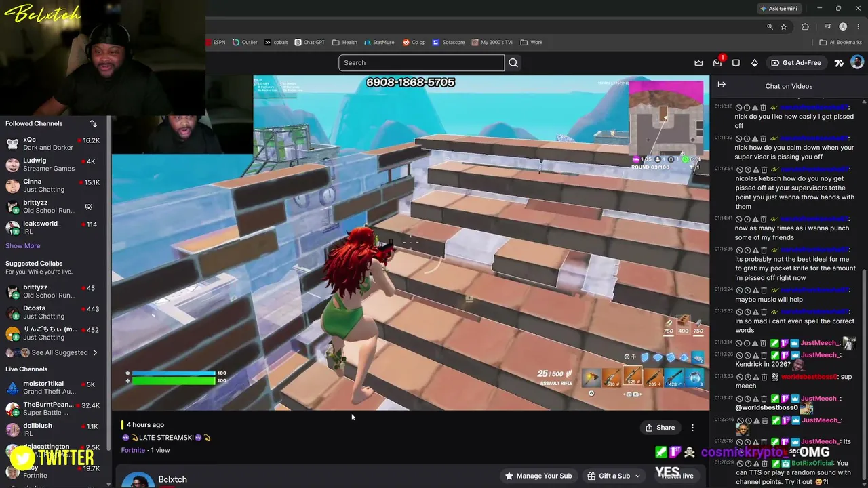Expand See All Suggested collabs
This screenshot has height=488, width=868.
[53, 352]
